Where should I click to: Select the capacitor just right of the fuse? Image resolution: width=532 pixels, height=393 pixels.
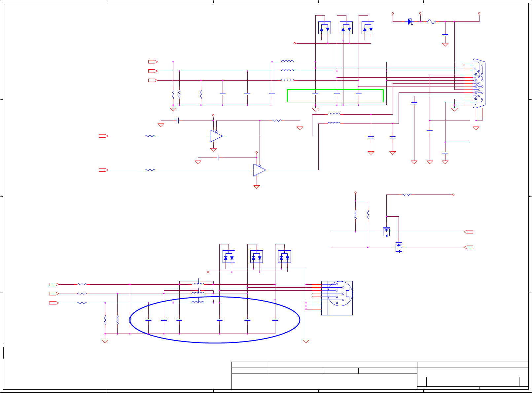[x=445, y=35]
